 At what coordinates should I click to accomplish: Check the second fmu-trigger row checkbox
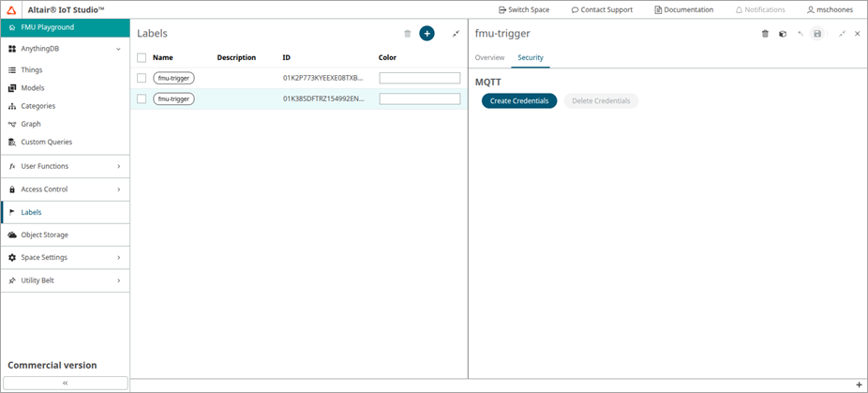click(x=142, y=98)
